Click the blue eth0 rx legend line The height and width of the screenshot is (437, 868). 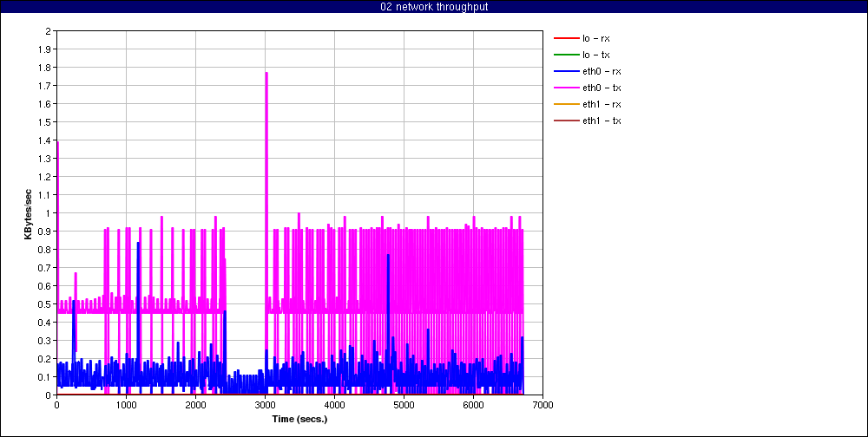pyautogui.click(x=566, y=71)
